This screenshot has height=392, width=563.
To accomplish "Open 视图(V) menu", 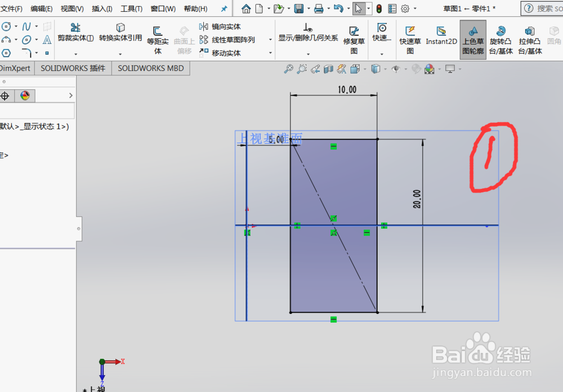I will [72, 8].
